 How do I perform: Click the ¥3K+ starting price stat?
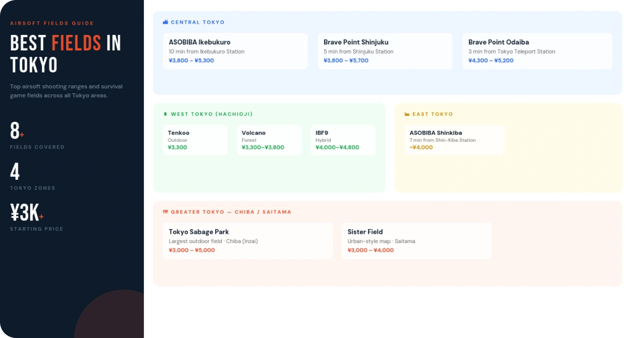tap(26, 214)
